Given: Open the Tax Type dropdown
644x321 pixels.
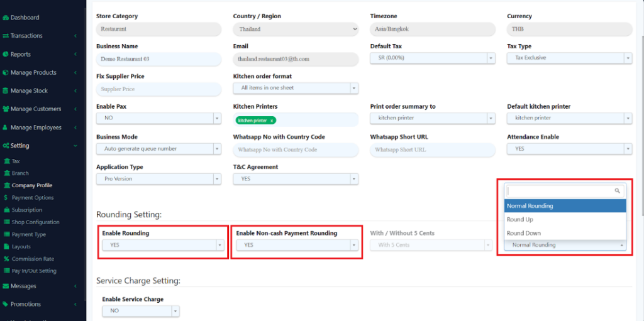Looking at the screenshot, I should tap(569, 58).
